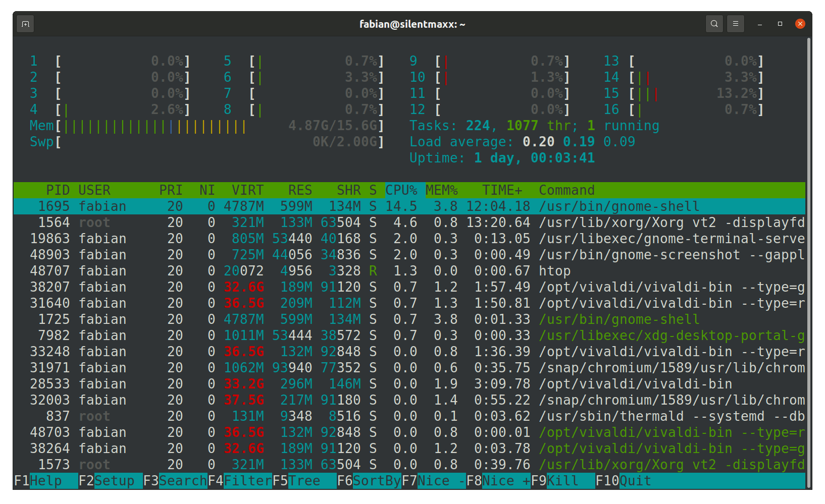Sort processes by the MEM% column
825x504 pixels.
tap(442, 190)
